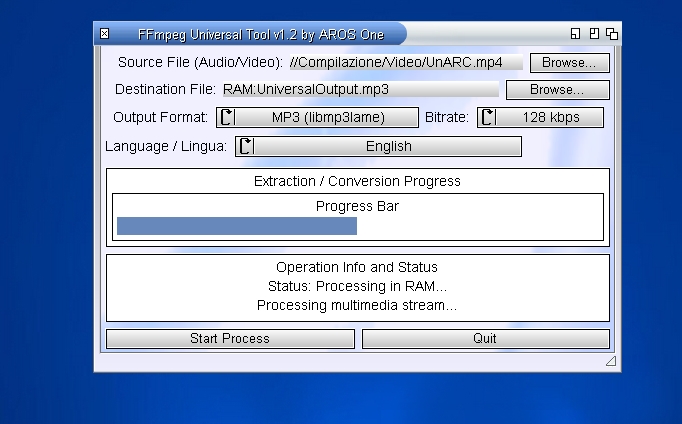Screen dimensions: 682x424
Task: Click 'Operation Info and Status' heading
Action: pos(357,267)
